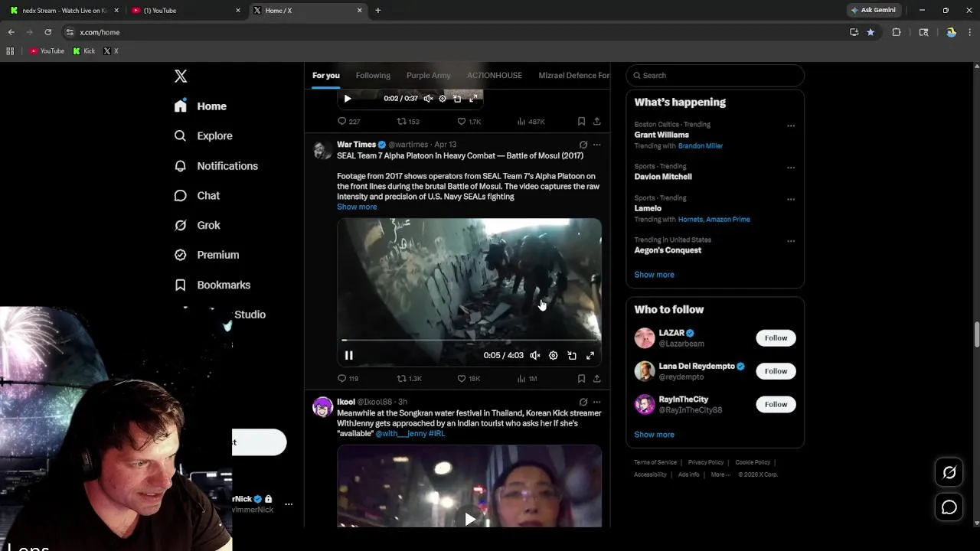
Task: Seek on Mosul video progress bar
Action: point(469,340)
